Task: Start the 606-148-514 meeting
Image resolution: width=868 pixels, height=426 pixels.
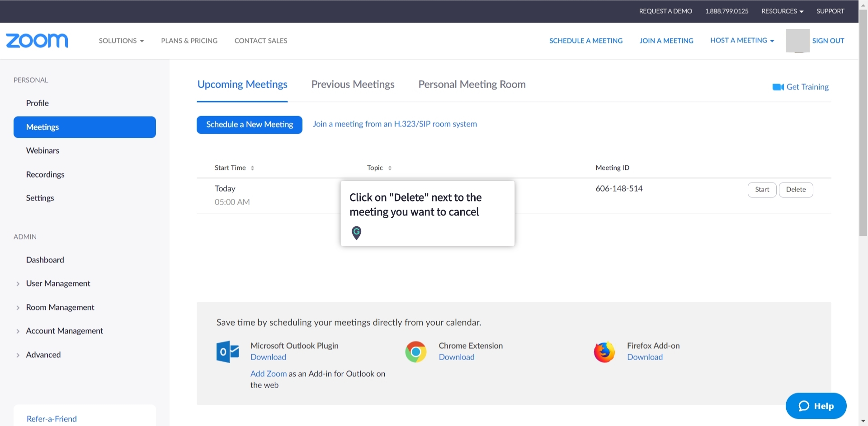Action: click(x=762, y=190)
